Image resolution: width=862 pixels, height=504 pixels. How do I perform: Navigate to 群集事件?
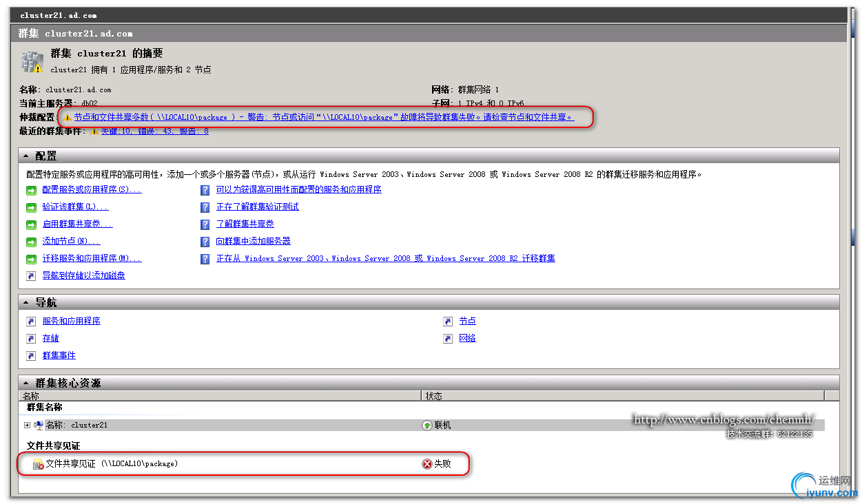[x=59, y=355]
